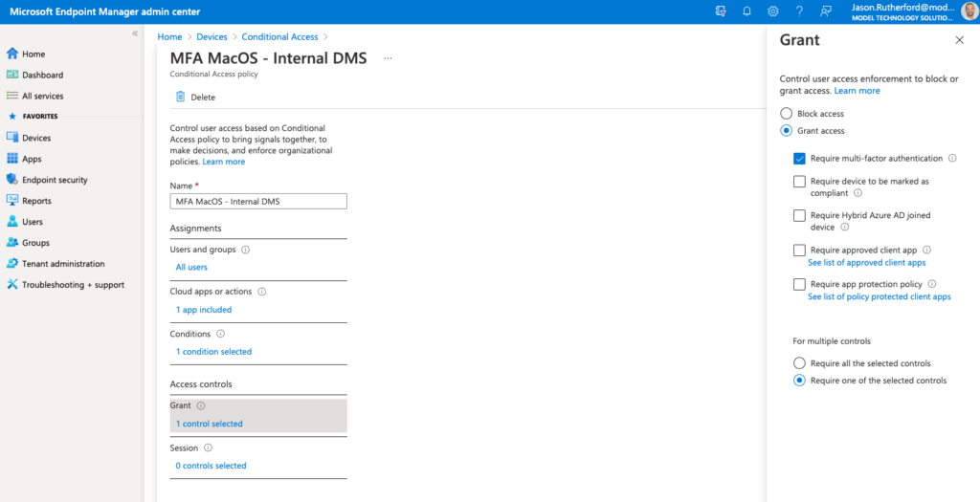Go to Conditional Access breadcrumb
Screen dimensions: 980x502
click(x=280, y=37)
